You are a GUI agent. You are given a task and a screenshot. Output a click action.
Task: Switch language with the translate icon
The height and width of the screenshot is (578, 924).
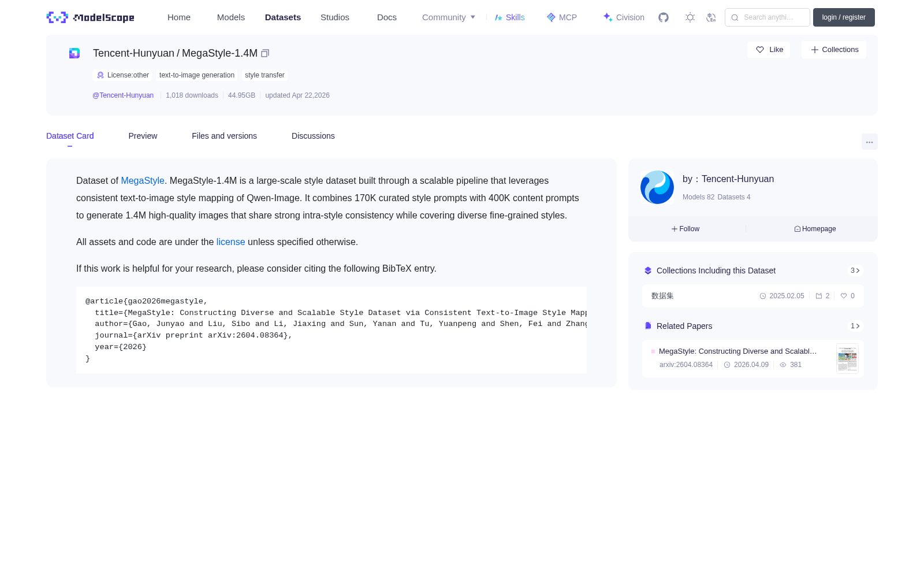(711, 17)
